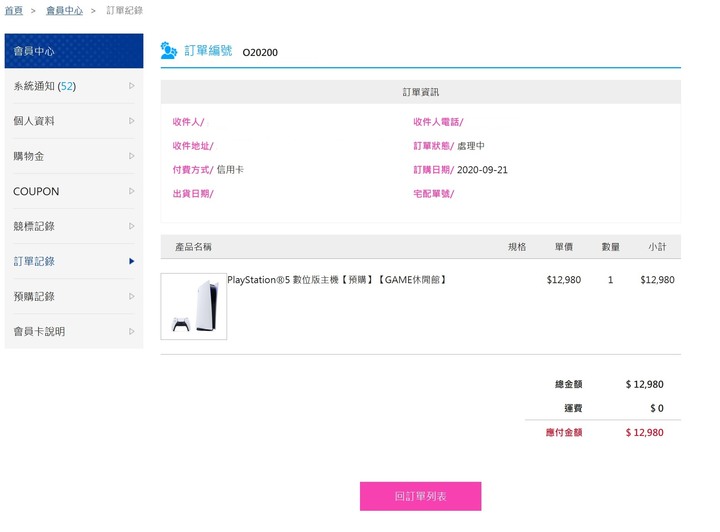720x532 pixels.
Task: Click the 出貨日期 label
Action: [193, 194]
